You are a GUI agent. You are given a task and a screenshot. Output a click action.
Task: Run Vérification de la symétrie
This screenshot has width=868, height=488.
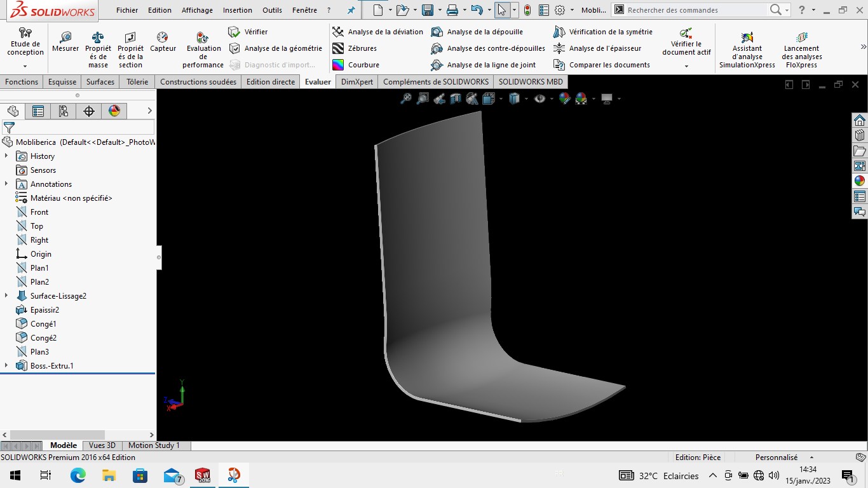tap(602, 32)
